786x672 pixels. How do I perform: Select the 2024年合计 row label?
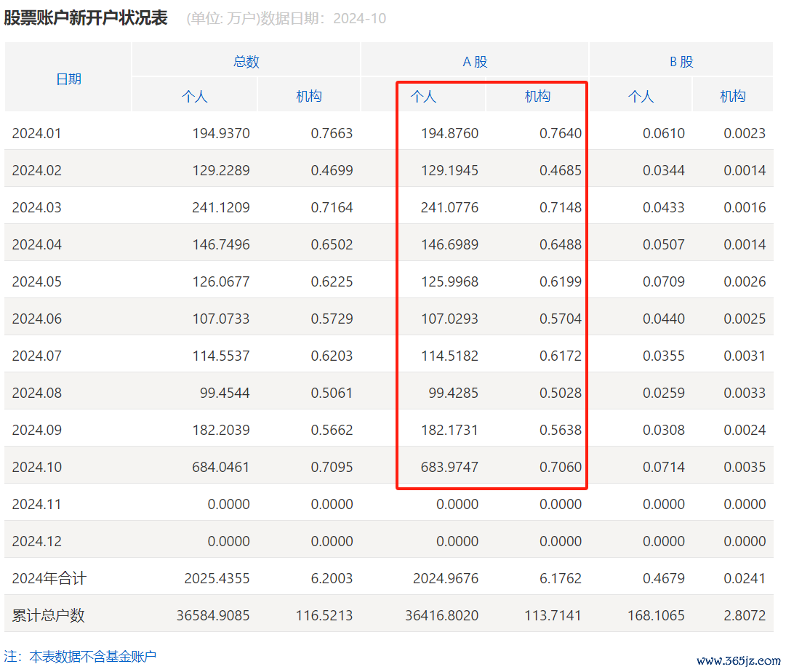tap(49, 578)
